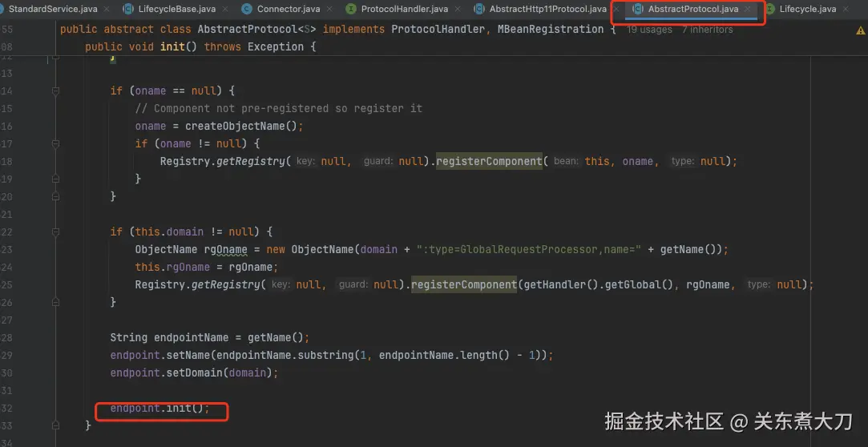This screenshot has height=447, width=868.
Task: Click MBeanRegistration in the class declaration
Action: 551,30
